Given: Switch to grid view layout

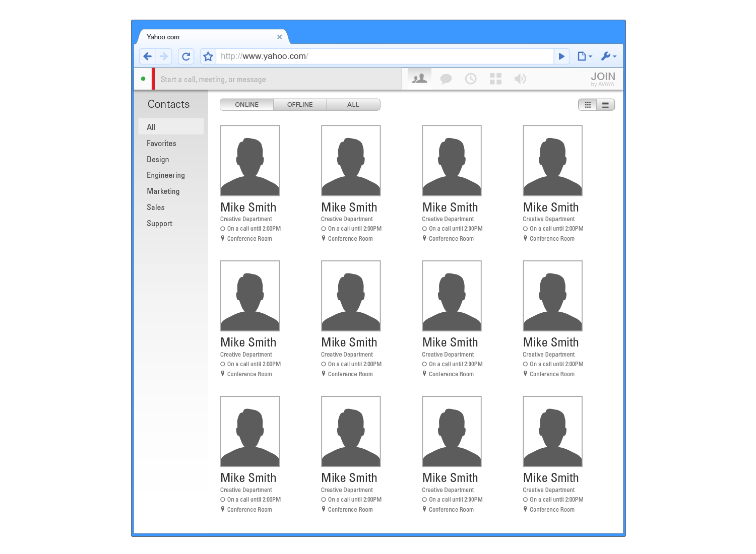Looking at the screenshot, I should click(588, 105).
